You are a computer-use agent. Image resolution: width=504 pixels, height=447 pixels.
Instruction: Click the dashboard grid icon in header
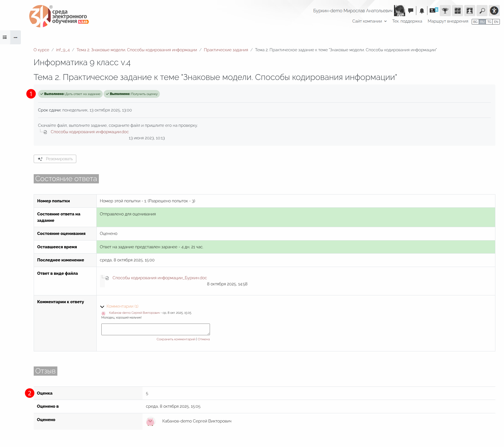(457, 11)
